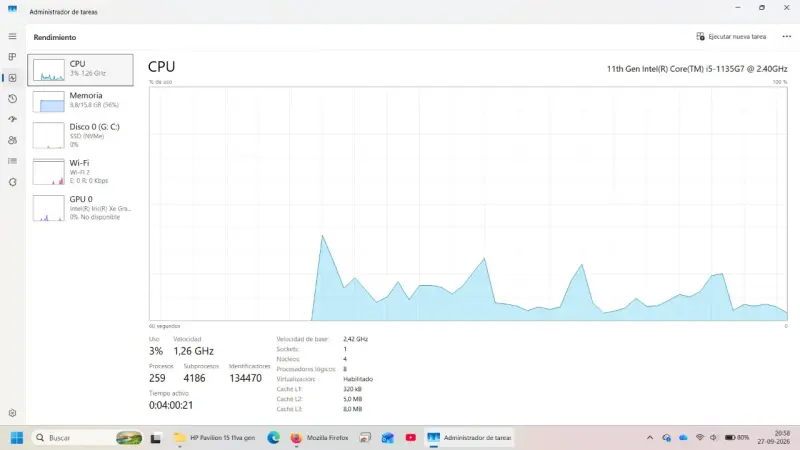
Task: Click the uptime value 0:04:00:21
Action: (x=171, y=405)
